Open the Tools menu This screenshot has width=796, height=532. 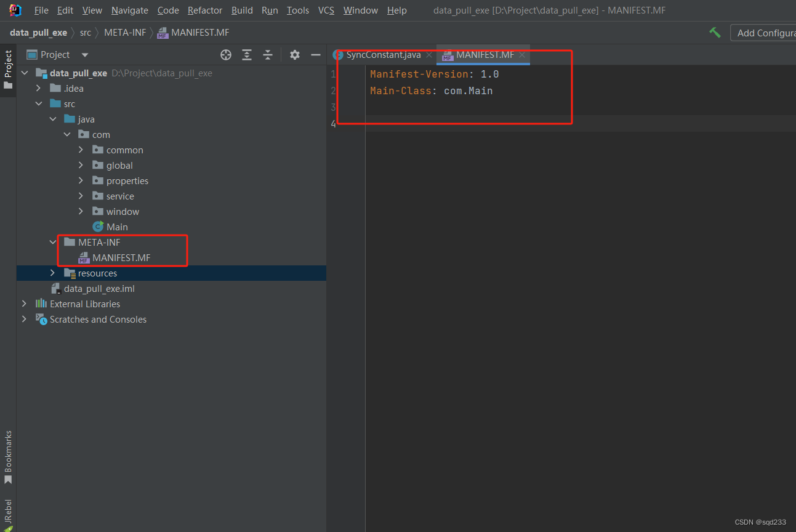pos(298,10)
